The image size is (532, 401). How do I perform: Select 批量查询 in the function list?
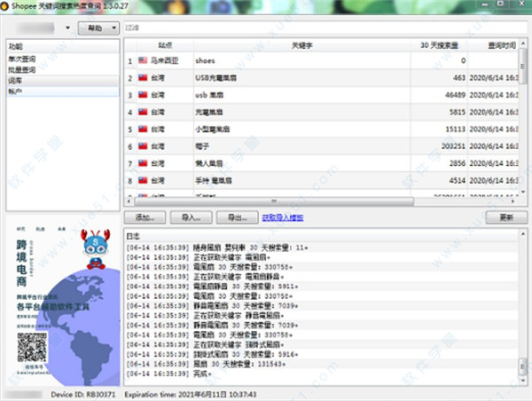pyautogui.click(x=63, y=69)
